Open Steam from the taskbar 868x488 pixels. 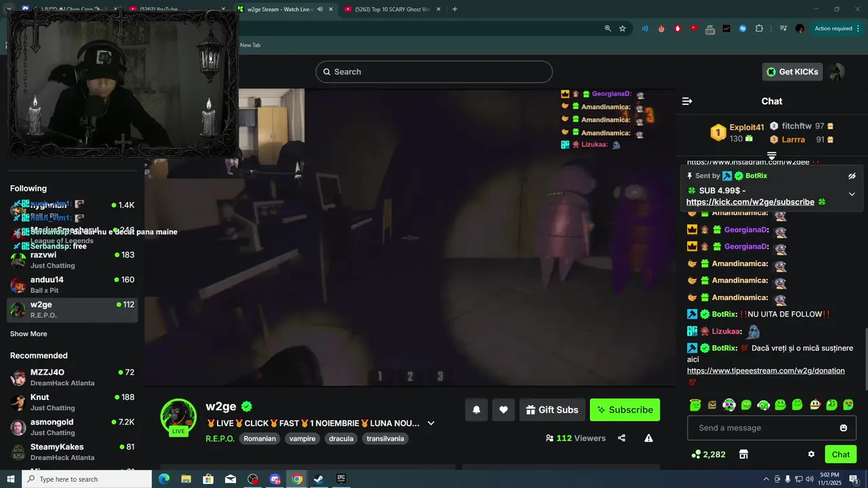318,479
